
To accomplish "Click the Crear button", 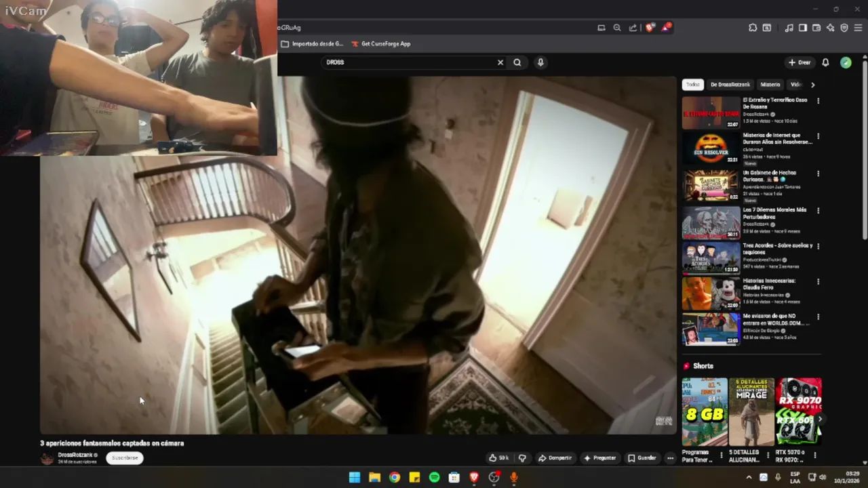I will [800, 62].
